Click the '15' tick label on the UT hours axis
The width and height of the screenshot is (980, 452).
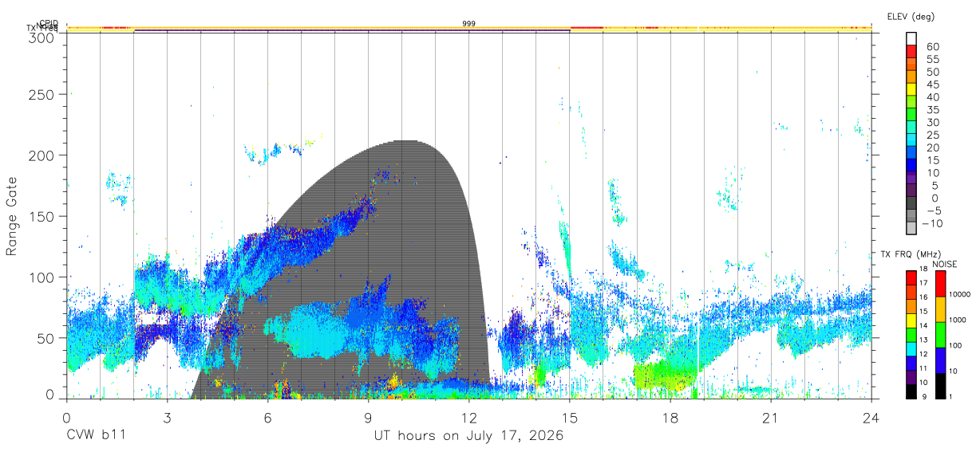(x=570, y=418)
